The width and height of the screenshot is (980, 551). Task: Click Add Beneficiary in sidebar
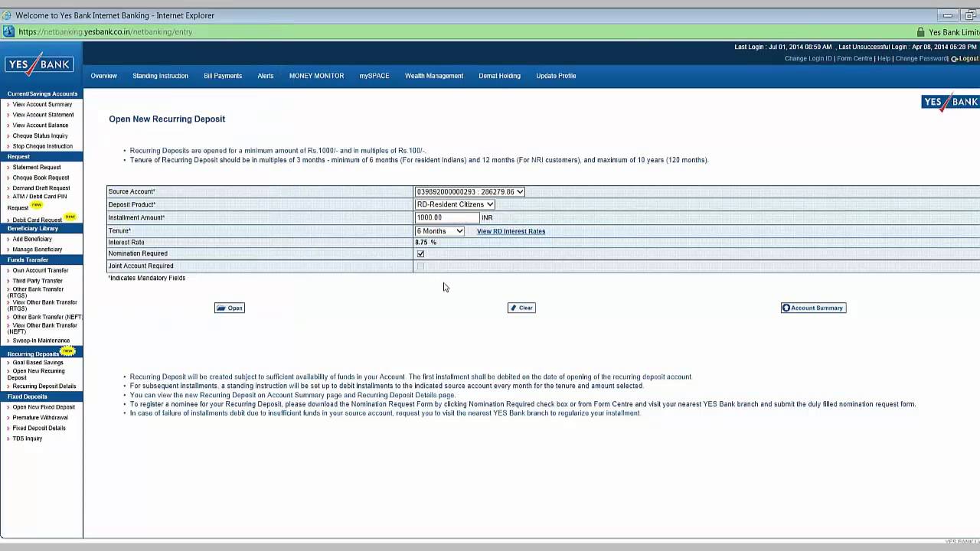[32, 239]
